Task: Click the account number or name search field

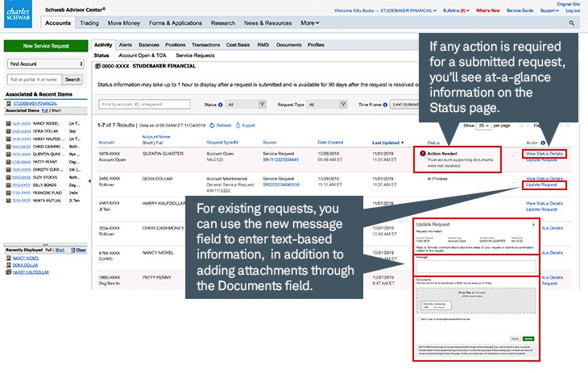Action: pyautogui.click(x=35, y=80)
